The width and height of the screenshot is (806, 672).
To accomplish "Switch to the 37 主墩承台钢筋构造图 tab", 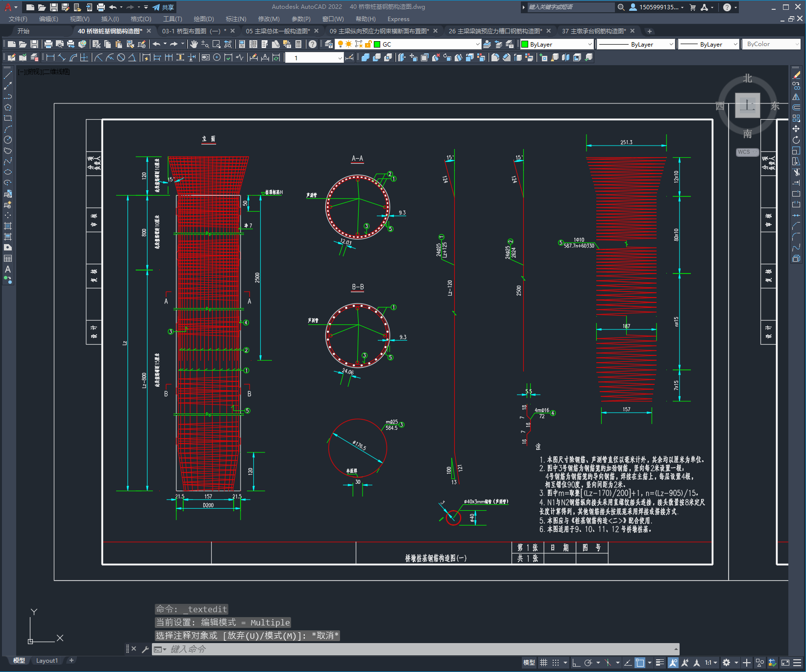I will tap(594, 31).
